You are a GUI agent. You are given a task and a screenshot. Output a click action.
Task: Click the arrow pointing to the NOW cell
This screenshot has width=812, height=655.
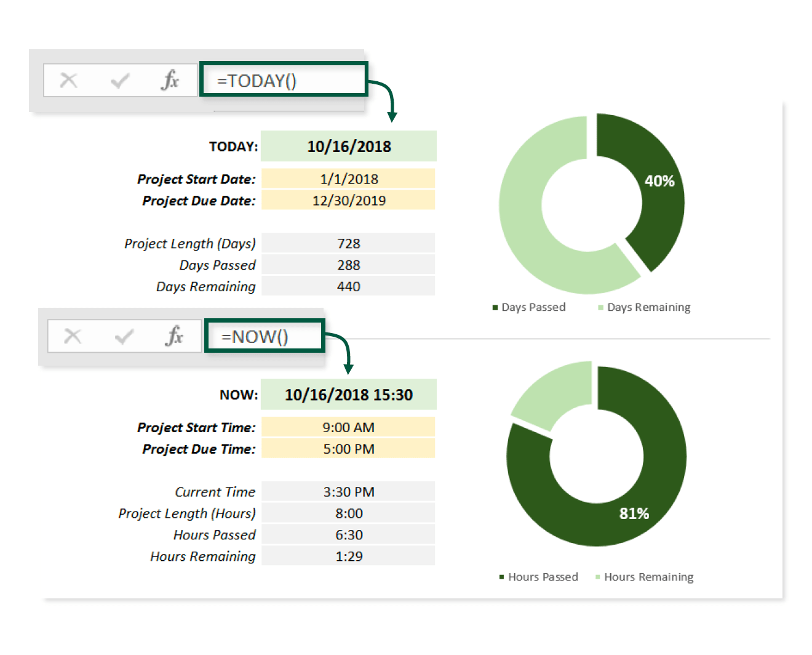click(x=349, y=363)
